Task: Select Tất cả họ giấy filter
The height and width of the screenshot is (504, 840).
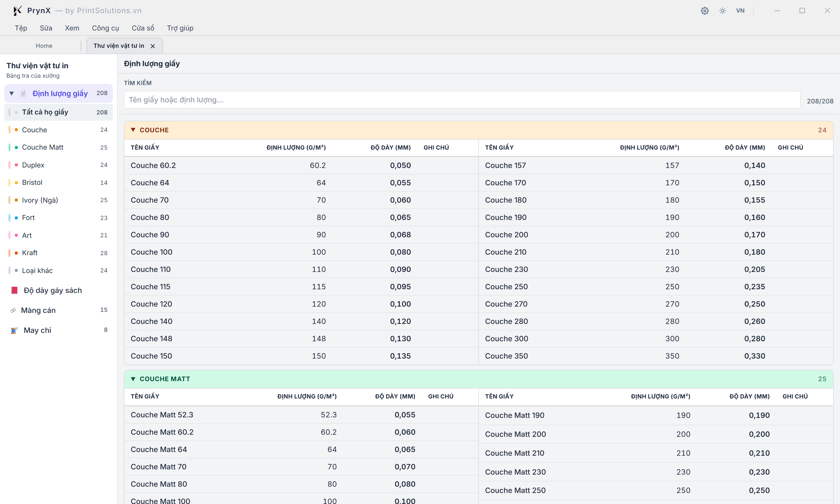Action: tap(58, 112)
